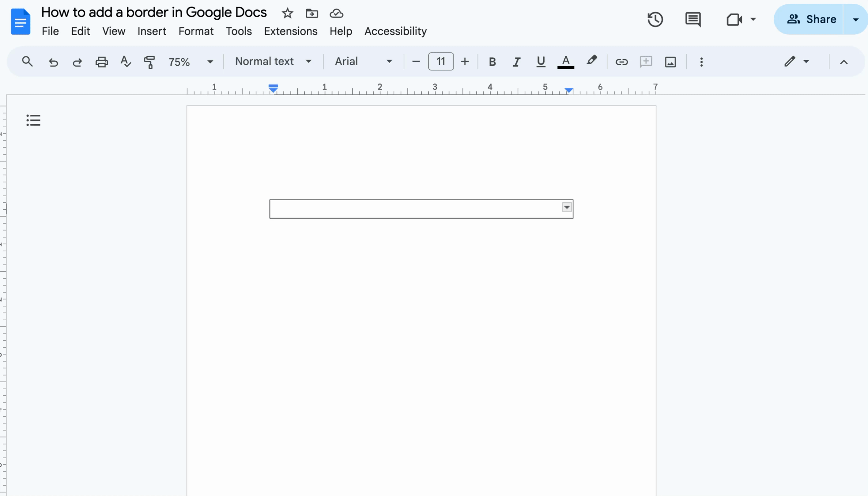
Task: Open the table cell dropdown arrow
Action: coord(567,207)
